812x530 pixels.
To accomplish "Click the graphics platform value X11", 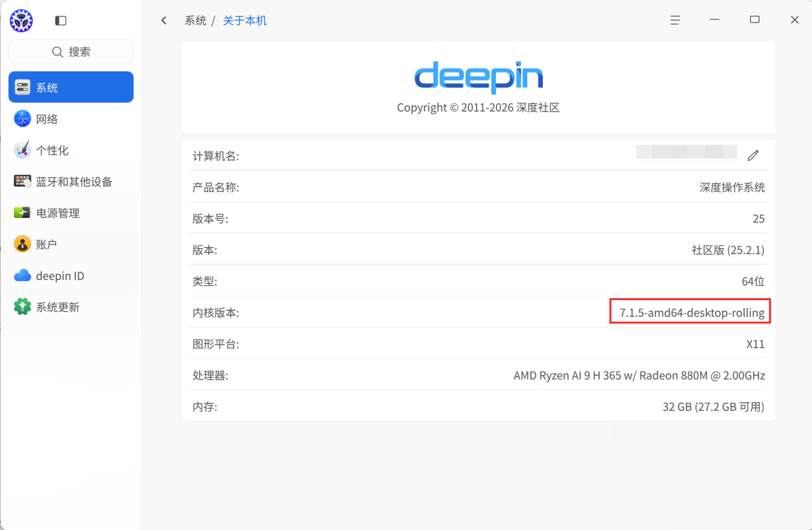I will tap(756, 344).
